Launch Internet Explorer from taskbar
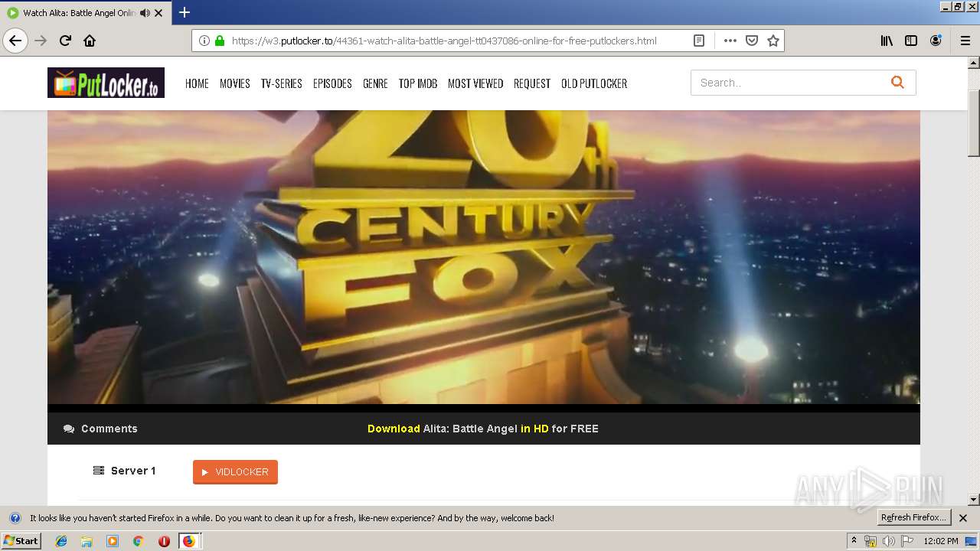 tap(61, 541)
